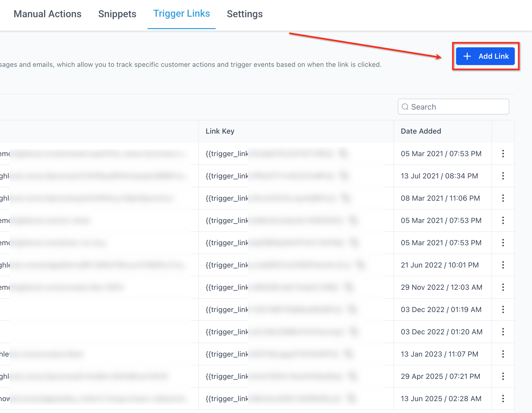Open the Snippets tab
The image size is (532, 413).
117,14
